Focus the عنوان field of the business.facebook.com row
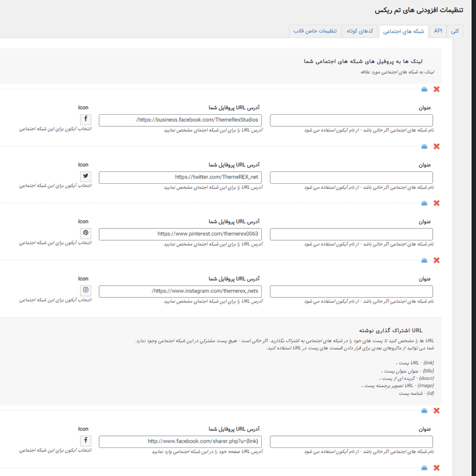The width and height of the screenshot is (476, 476). pos(351,120)
